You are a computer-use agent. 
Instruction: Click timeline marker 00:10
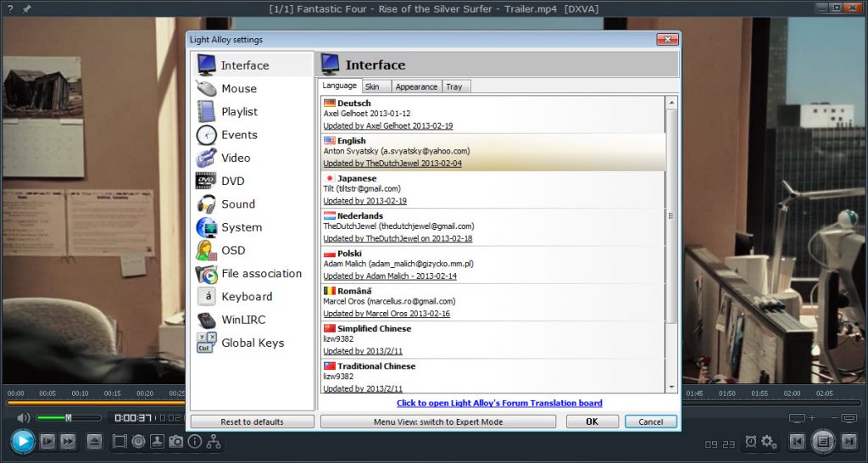click(80, 393)
